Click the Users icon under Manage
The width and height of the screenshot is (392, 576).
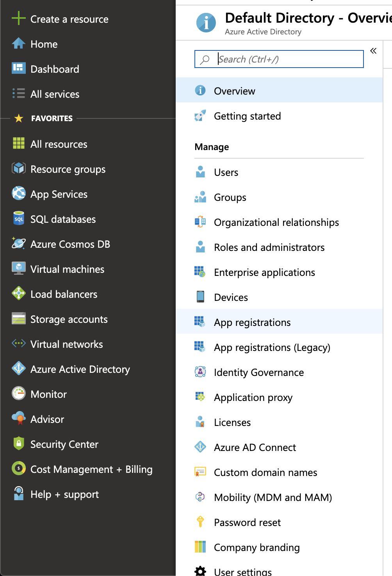(200, 172)
